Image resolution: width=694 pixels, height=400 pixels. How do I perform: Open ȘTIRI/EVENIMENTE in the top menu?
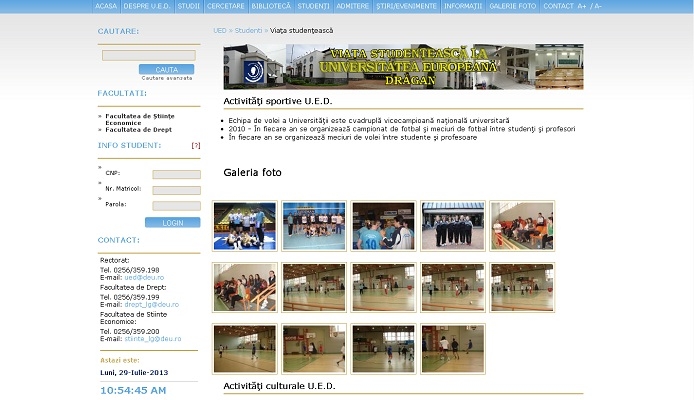(406, 6)
